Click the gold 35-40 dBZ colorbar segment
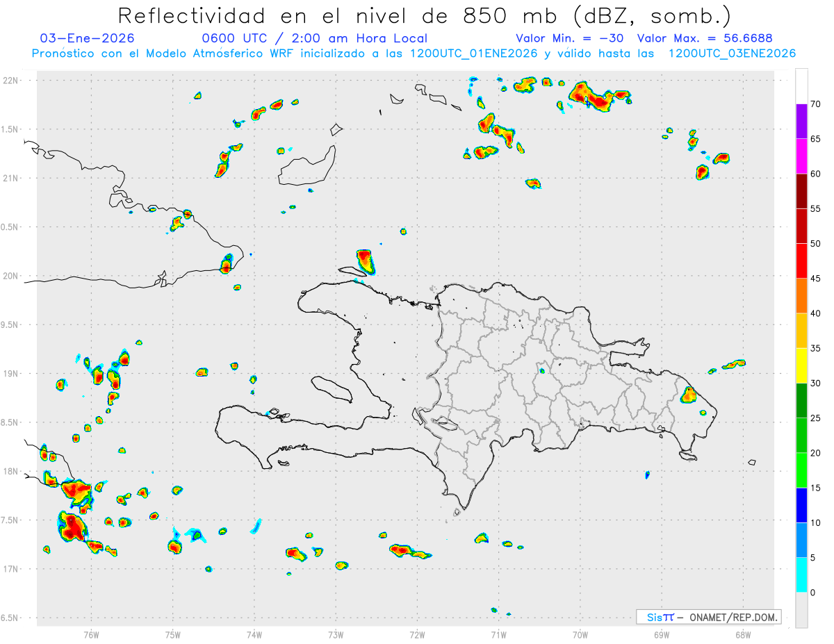 point(801,331)
